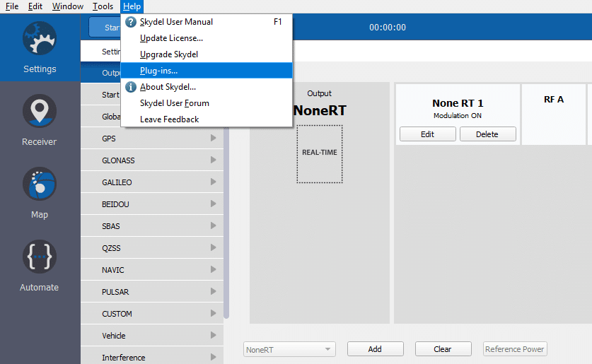Viewport: 592px width, 364px height.
Task: Choose Update License... from Help menu
Action: pyautogui.click(x=207, y=38)
